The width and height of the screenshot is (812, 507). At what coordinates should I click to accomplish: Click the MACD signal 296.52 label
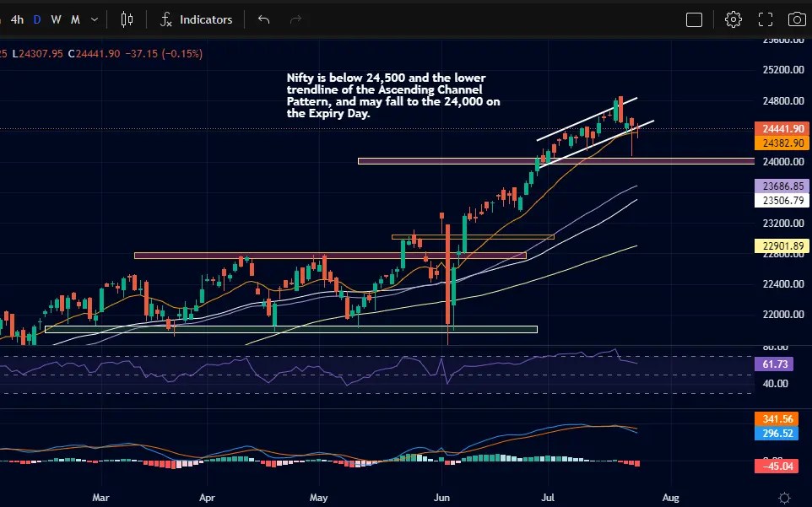coord(777,433)
